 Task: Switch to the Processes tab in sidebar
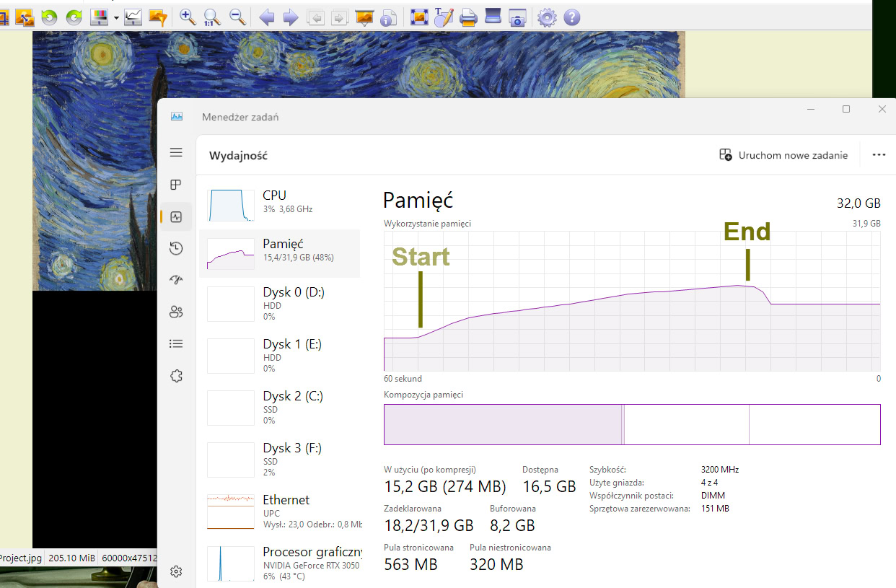click(x=176, y=185)
